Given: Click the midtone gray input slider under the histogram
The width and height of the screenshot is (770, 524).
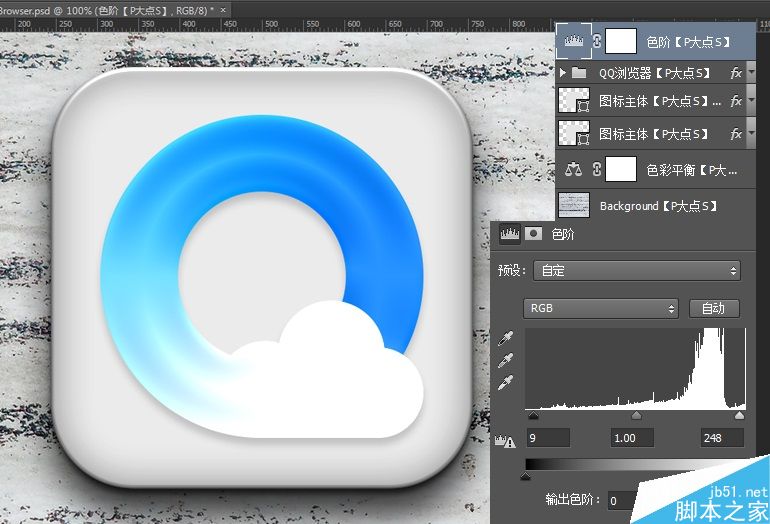Looking at the screenshot, I should [x=636, y=416].
